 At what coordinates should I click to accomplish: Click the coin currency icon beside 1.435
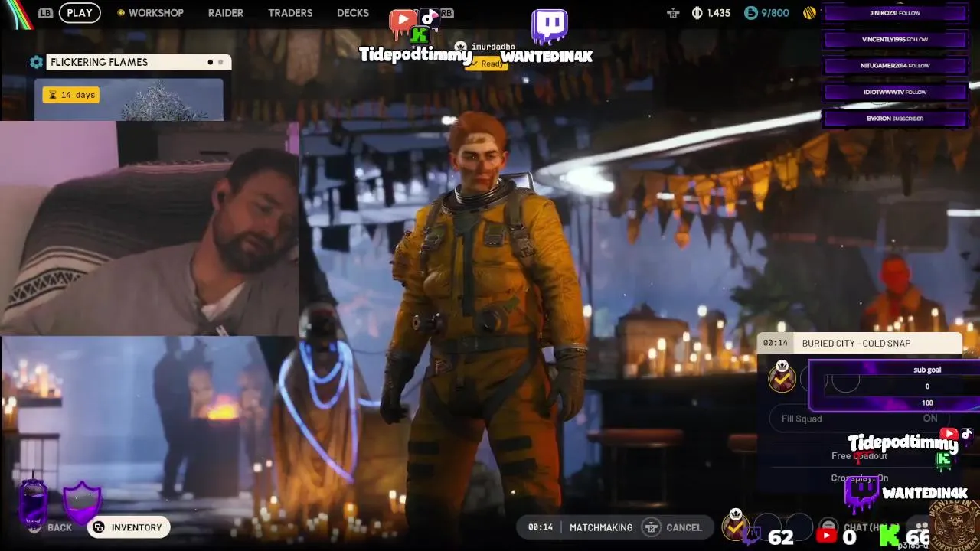click(x=697, y=13)
